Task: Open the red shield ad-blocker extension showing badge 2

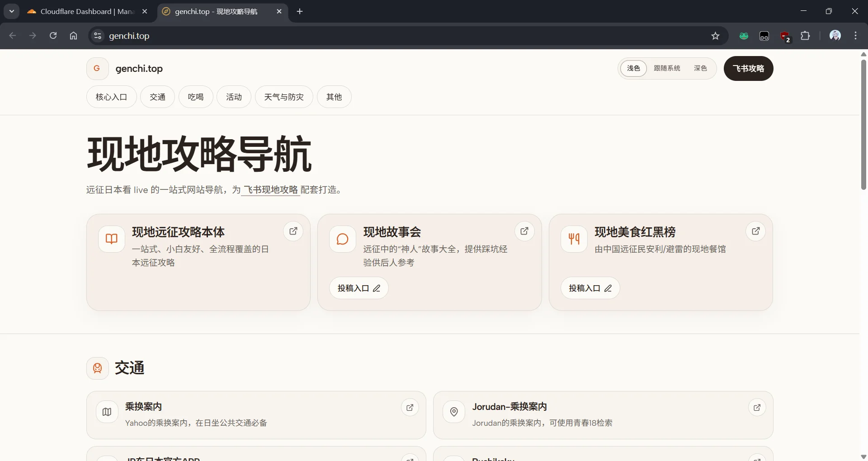Action: (x=786, y=36)
